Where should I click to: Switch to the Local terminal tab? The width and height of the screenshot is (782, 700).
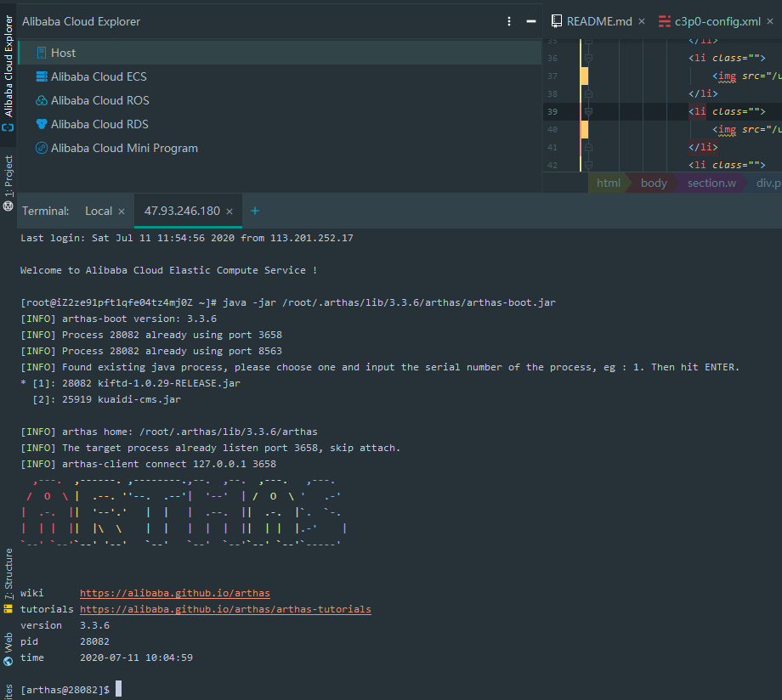pyautogui.click(x=98, y=211)
